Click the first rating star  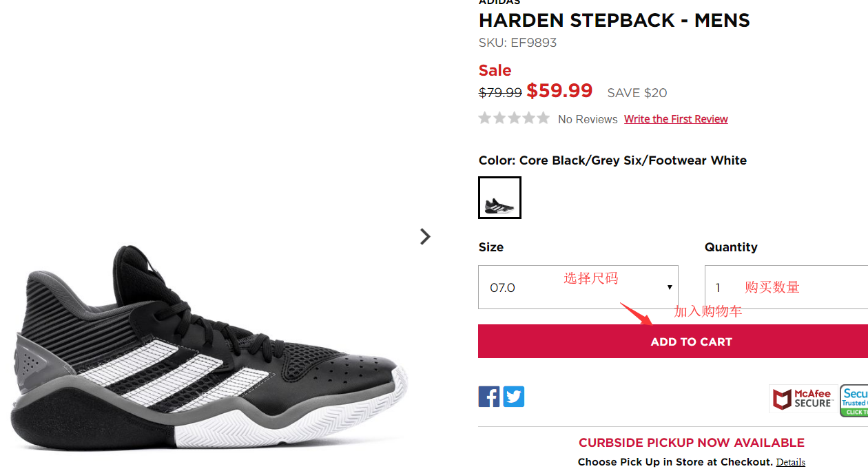coord(485,118)
